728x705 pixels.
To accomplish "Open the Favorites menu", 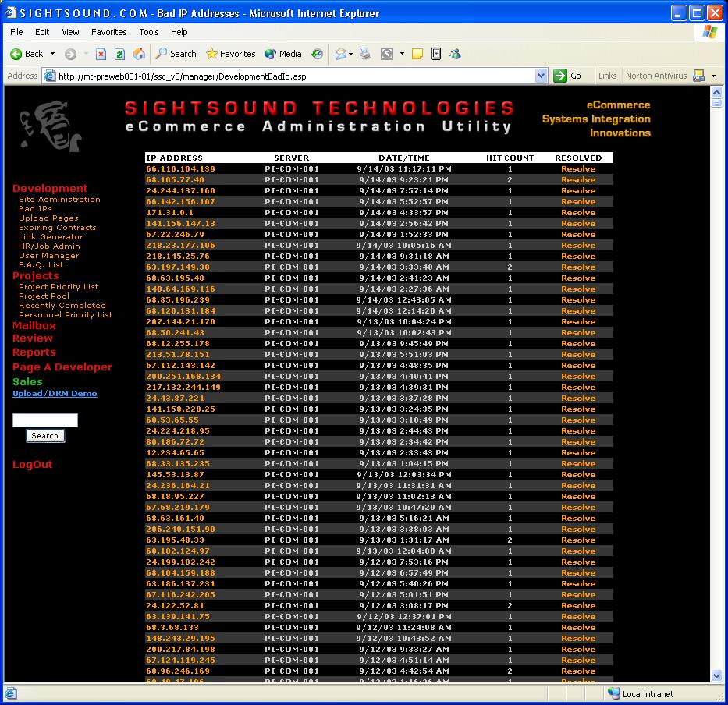I will (x=108, y=32).
